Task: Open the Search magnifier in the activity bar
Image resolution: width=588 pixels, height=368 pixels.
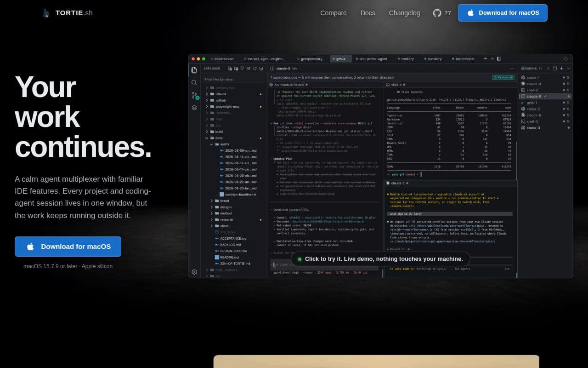Action: pos(194,82)
